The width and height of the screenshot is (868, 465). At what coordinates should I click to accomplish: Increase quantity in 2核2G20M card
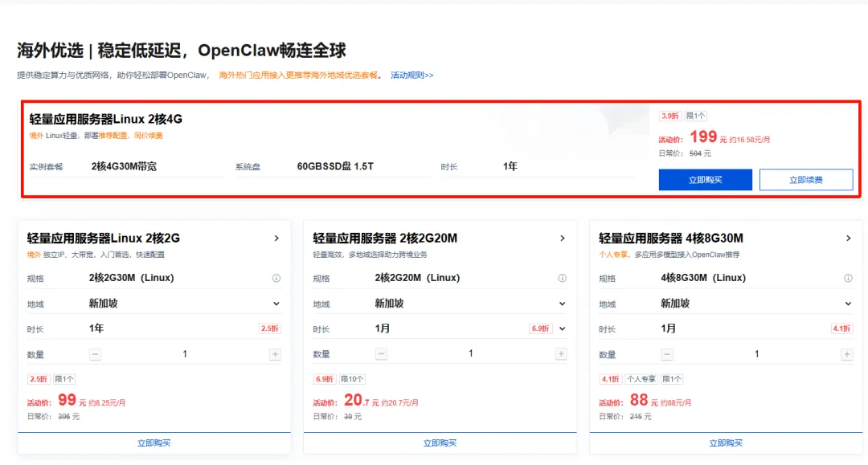coord(561,353)
